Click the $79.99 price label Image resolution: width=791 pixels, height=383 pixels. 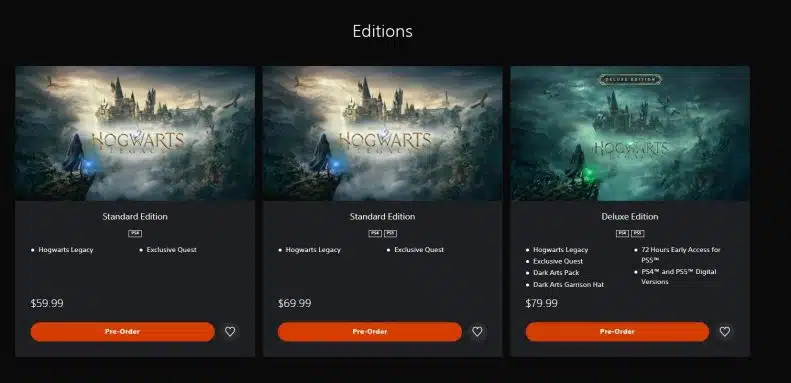coord(542,303)
